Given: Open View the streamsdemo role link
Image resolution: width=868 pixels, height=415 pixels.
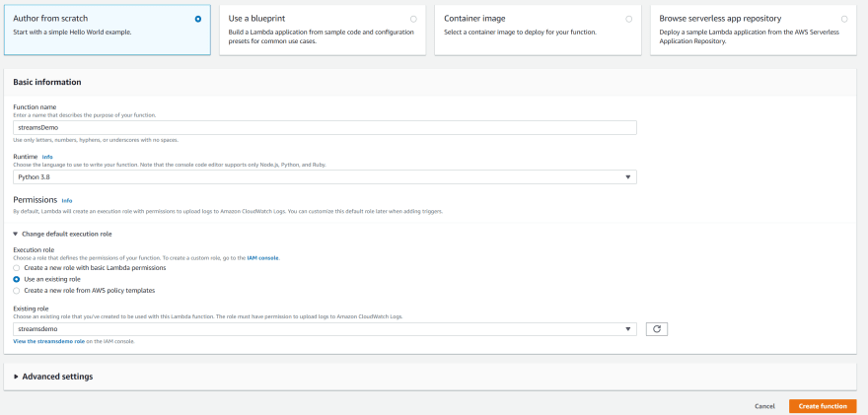Looking at the screenshot, I should [x=48, y=342].
